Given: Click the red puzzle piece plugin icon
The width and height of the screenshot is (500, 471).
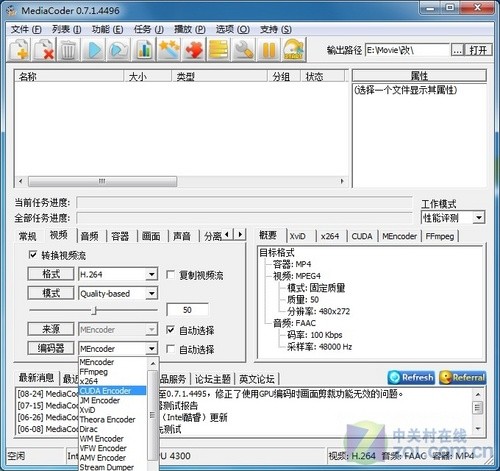Looking at the screenshot, I should pyautogui.click(x=194, y=50).
